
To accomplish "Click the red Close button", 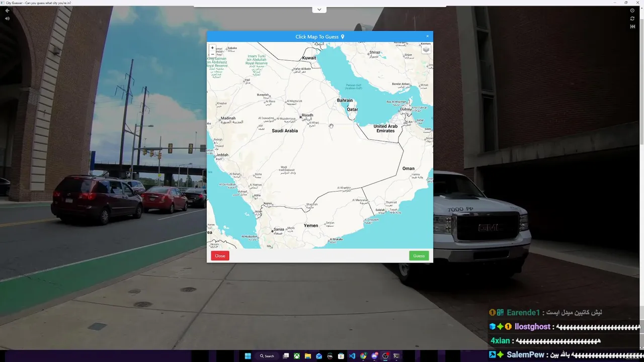I will [220, 256].
